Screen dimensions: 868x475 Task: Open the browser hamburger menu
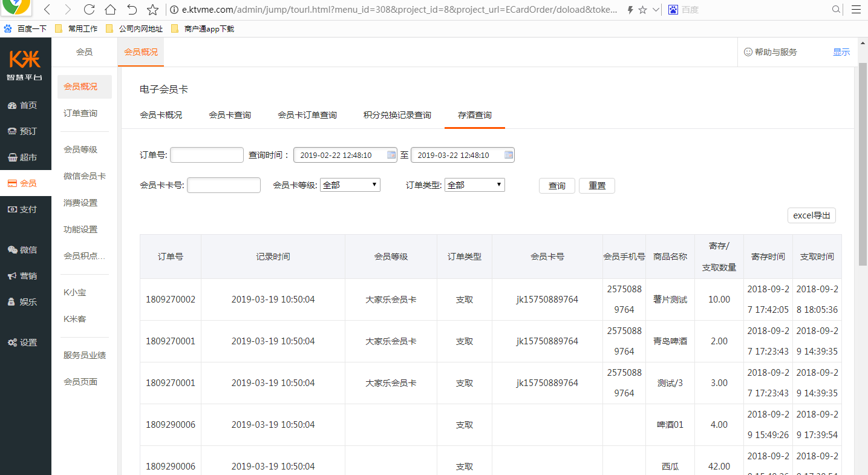855,10
